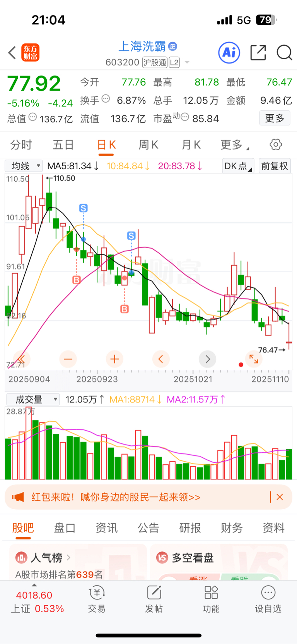The width and height of the screenshot is (297, 644).
Task: Open the 公告 tab
Action: coord(148,528)
